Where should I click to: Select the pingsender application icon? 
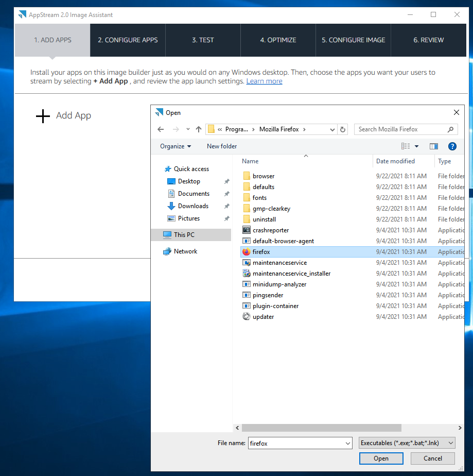click(247, 295)
